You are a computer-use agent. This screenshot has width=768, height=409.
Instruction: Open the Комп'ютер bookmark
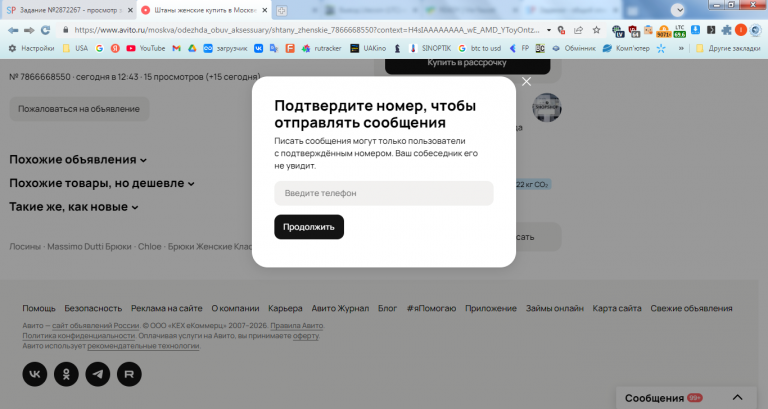626,48
